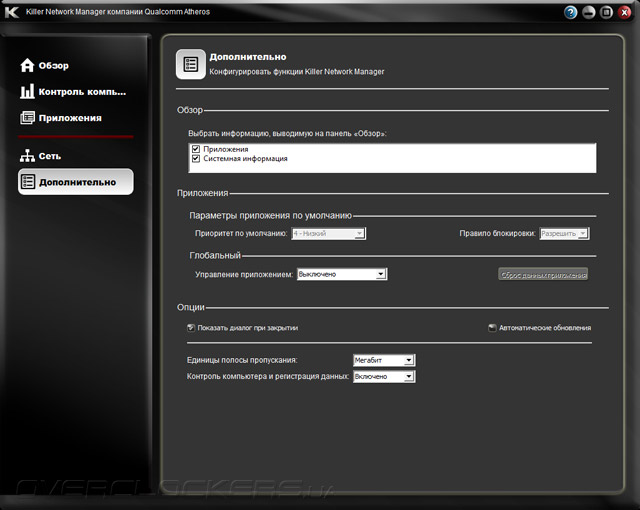Image resolution: width=640 pixels, height=510 pixels.
Task: Switch to the Приложения section
Action: (x=61, y=118)
